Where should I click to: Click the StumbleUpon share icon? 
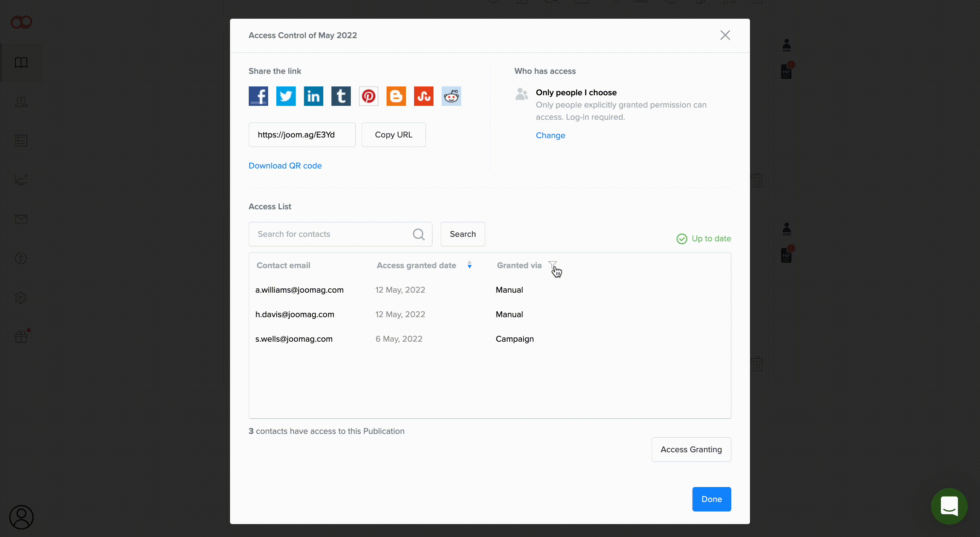(423, 96)
